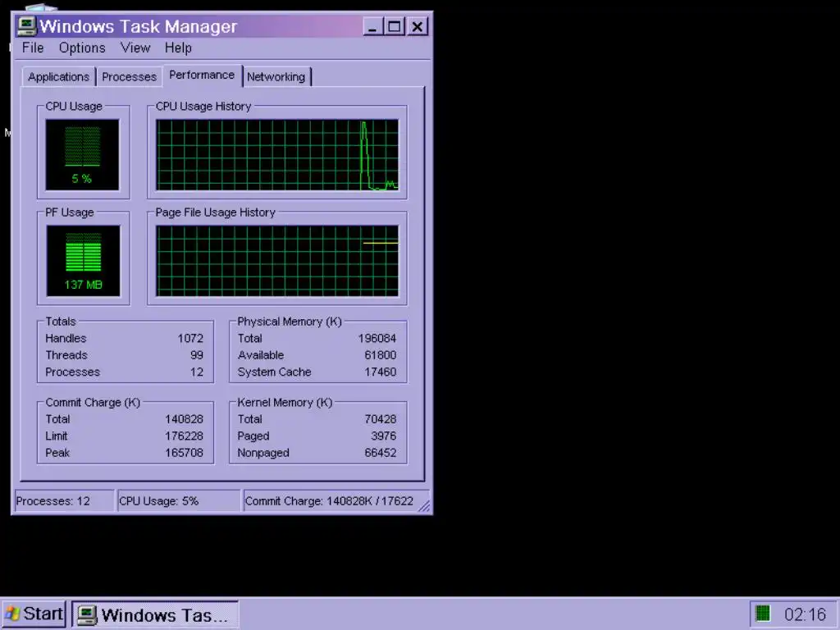Click the status bar Commit Charge entry

pos(336,501)
